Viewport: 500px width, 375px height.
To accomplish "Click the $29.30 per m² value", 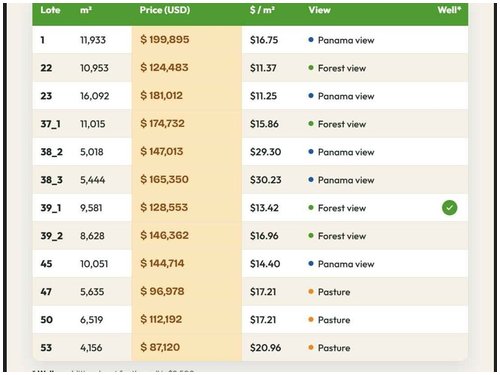I will pyautogui.click(x=265, y=152).
